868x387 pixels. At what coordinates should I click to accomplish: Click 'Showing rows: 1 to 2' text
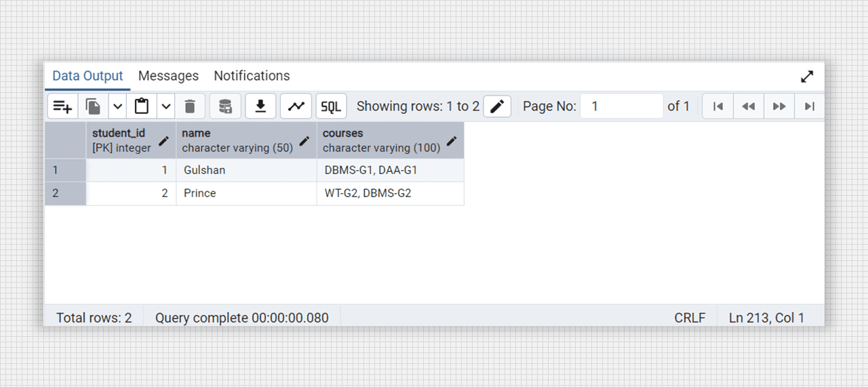click(418, 106)
